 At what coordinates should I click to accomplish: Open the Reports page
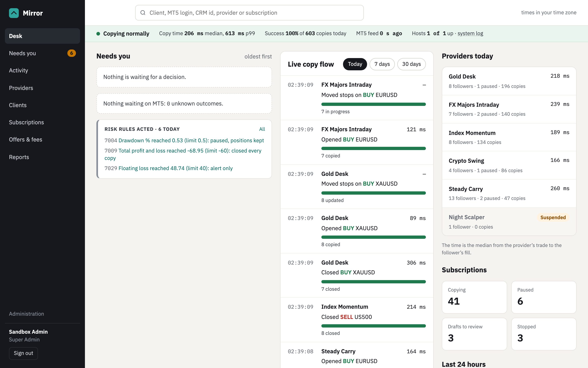[x=42, y=157]
